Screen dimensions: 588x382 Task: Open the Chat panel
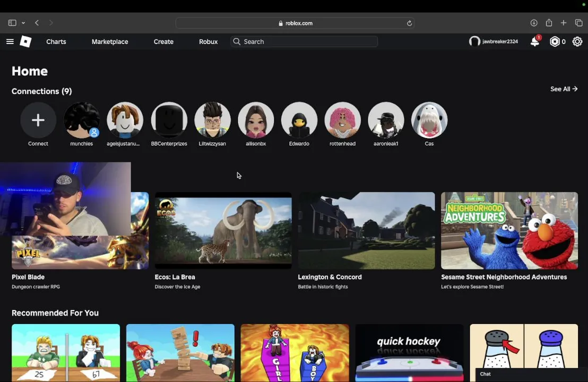pyautogui.click(x=531, y=374)
